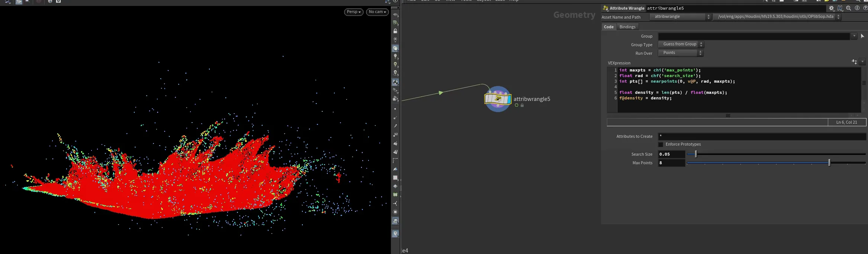Enable the Enforce Prototypes checkbox

(x=660, y=145)
